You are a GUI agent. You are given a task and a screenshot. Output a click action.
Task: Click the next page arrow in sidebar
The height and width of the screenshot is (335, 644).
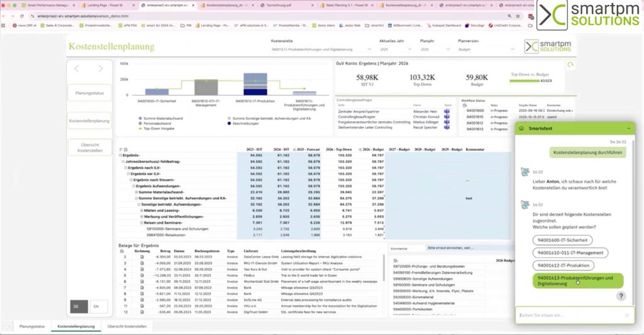point(101,68)
